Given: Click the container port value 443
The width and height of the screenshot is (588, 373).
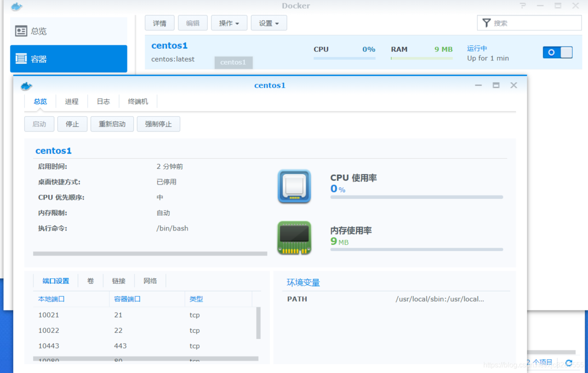Looking at the screenshot, I should pos(121,346).
